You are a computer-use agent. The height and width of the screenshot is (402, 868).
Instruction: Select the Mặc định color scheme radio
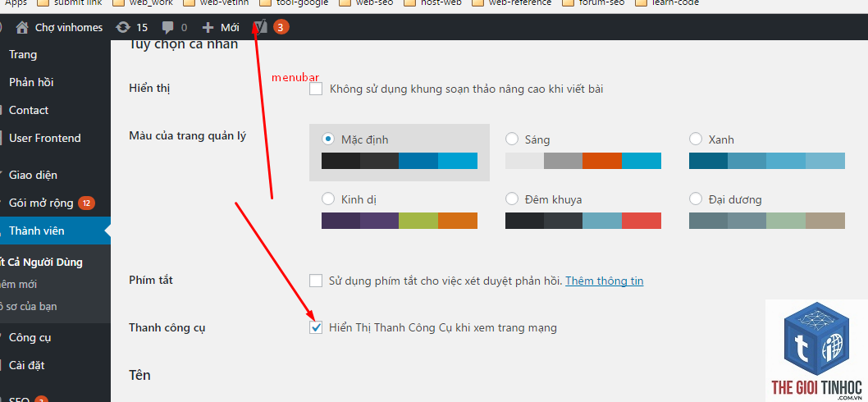(x=328, y=139)
